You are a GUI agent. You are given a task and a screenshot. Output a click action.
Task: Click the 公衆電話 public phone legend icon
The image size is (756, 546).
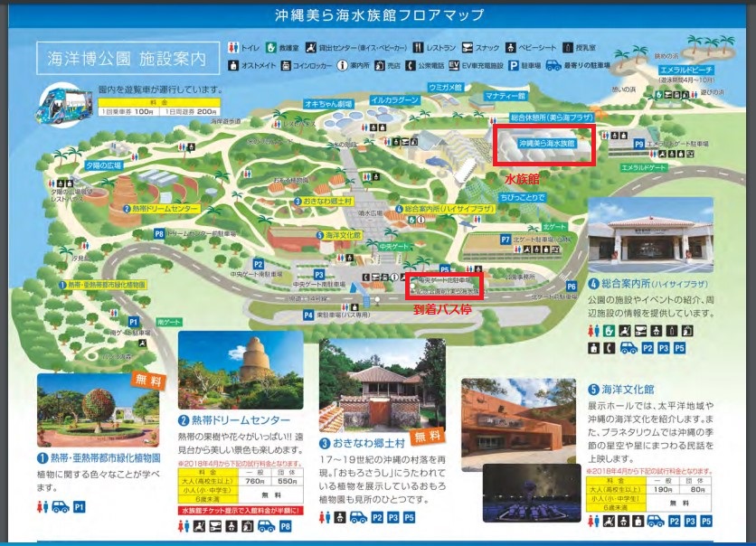(410, 65)
